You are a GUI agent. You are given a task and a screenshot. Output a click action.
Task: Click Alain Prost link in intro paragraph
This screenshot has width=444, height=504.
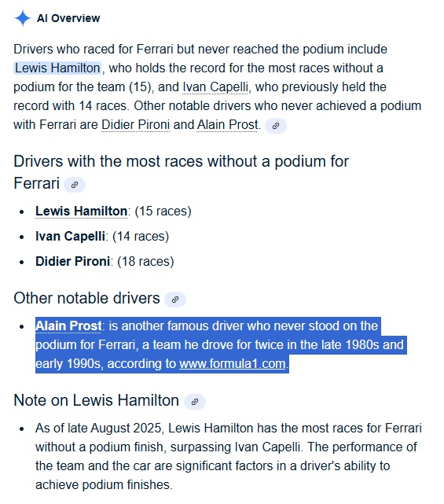(227, 125)
